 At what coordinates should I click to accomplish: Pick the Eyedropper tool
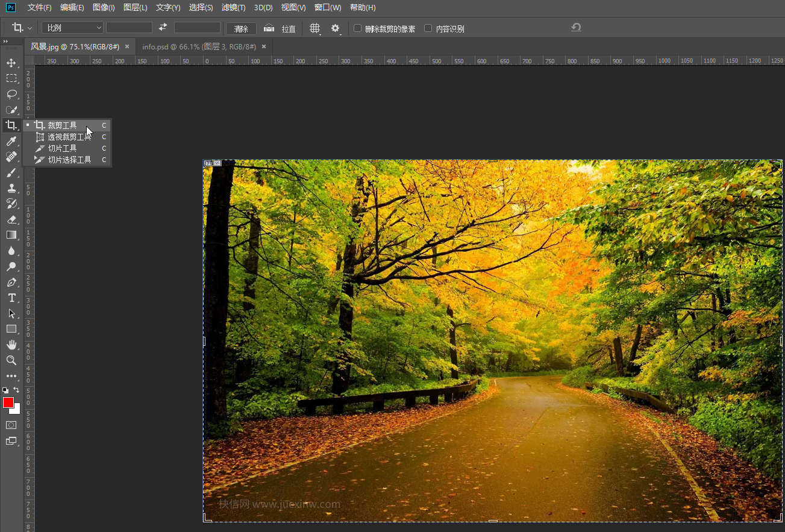click(11, 141)
